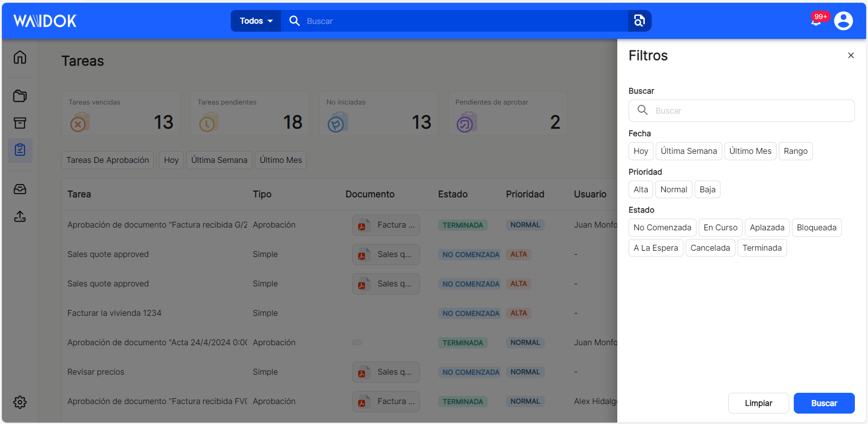Toggle Último Mes filter in Filtros panel
The image size is (868, 424).
[x=750, y=151]
